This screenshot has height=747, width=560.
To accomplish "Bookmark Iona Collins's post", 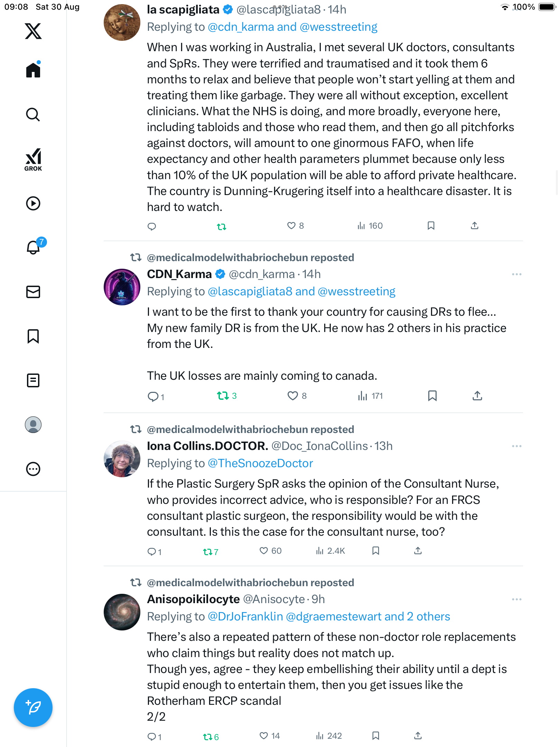I will pos(376,551).
